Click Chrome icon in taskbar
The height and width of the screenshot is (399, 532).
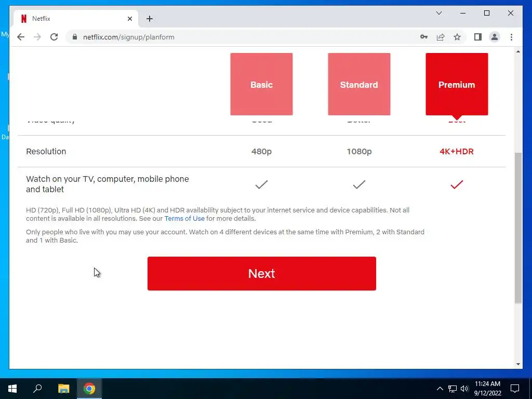click(89, 389)
